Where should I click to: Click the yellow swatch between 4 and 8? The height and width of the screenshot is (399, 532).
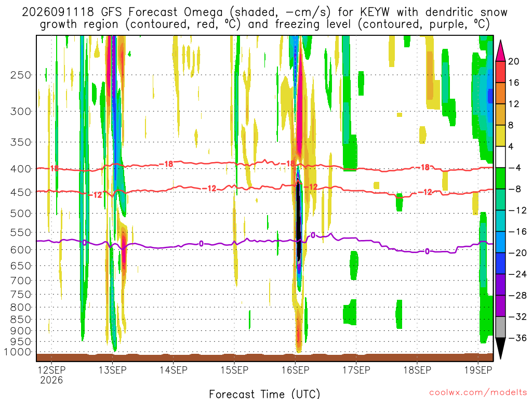501,136
